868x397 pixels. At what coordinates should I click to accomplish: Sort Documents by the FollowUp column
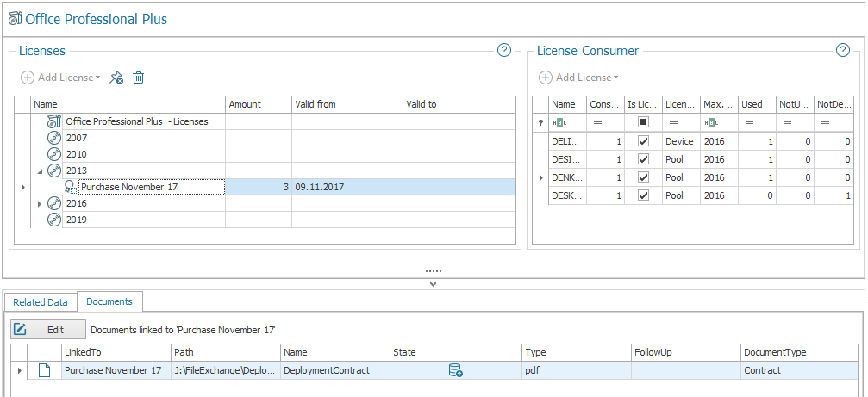[x=686, y=352]
